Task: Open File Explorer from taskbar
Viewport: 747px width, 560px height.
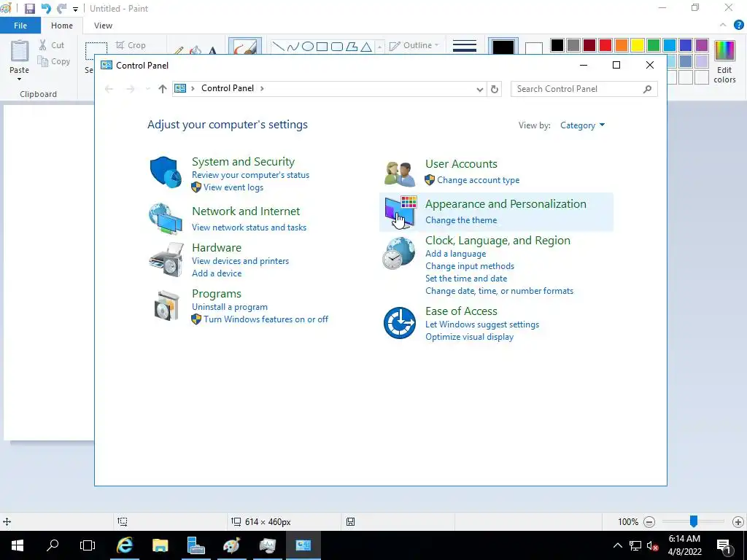Action: click(160, 545)
